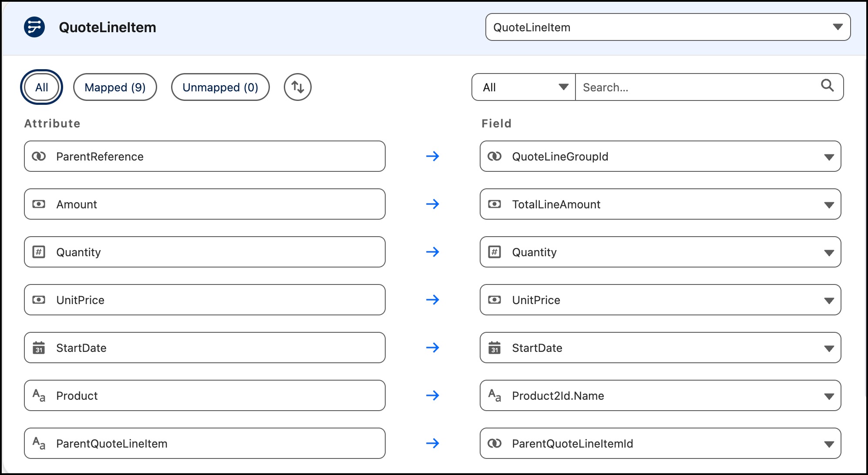Expand the UnitPrice field dropdown arrow
868x475 pixels.
coord(829,301)
